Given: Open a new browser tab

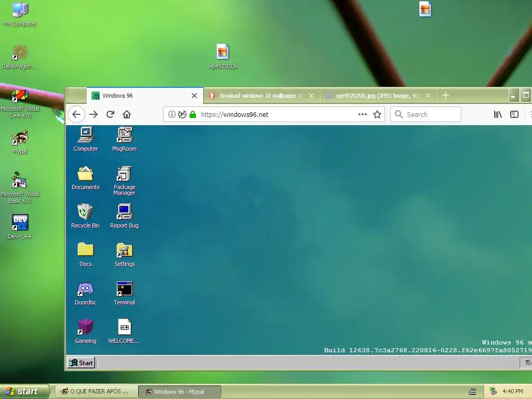Looking at the screenshot, I should (x=445, y=96).
